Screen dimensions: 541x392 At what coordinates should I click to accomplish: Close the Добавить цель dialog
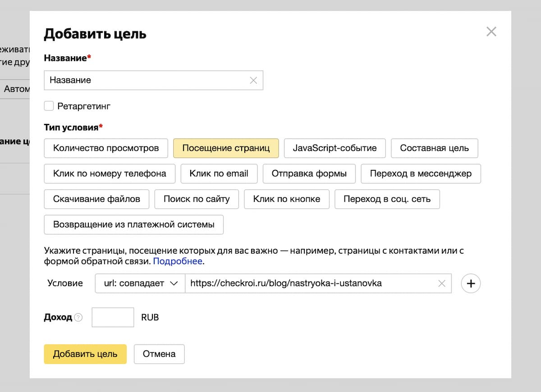click(x=491, y=32)
